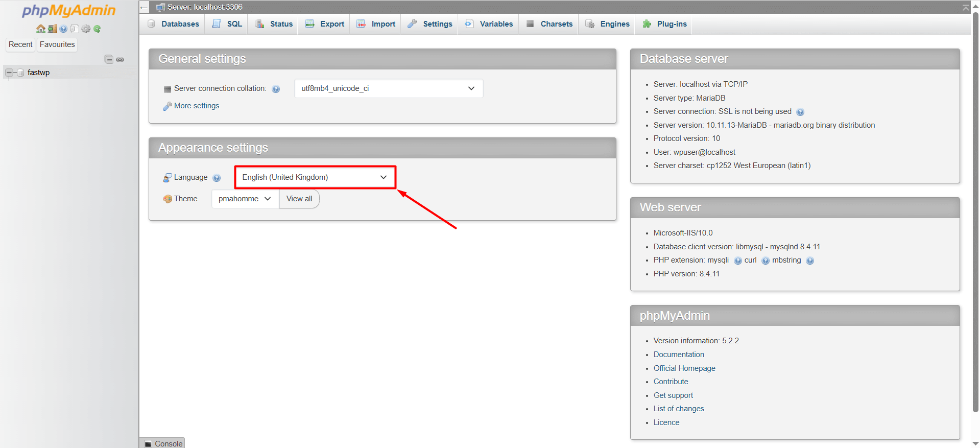Visit the Official Homepage link
The height and width of the screenshot is (448, 980).
tap(684, 368)
